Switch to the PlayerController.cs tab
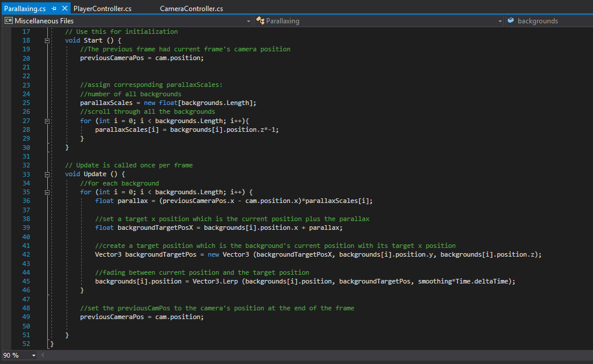This screenshot has height=364, width=593. click(102, 9)
